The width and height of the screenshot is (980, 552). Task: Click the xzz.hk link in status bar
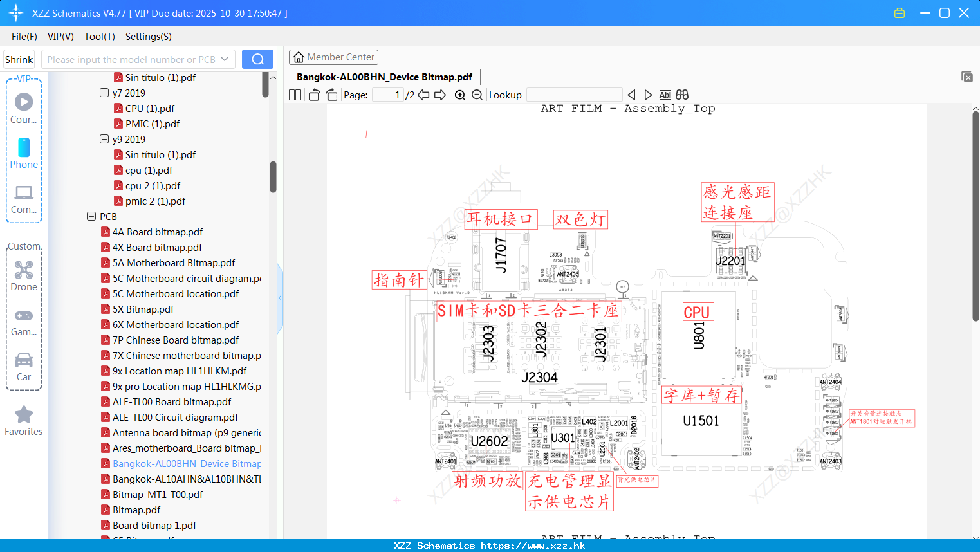(x=533, y=546)
